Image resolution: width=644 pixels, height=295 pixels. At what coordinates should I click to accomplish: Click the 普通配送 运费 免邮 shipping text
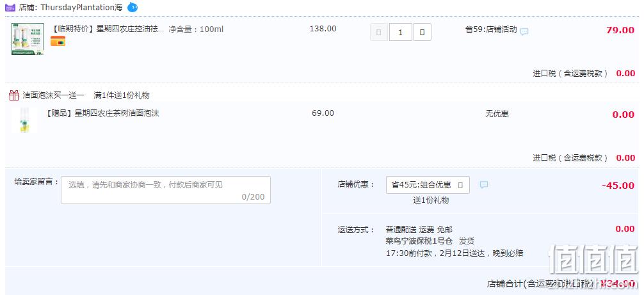click(419, 229)
